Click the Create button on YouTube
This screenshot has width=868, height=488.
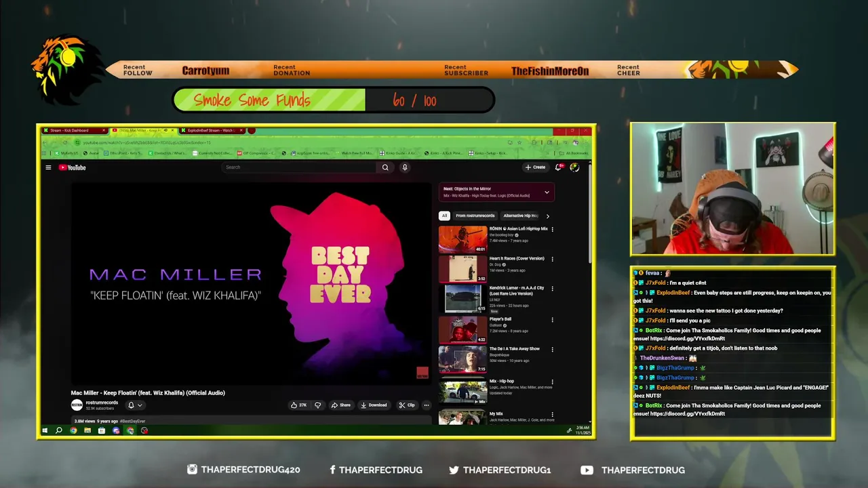click(x=535, y=167)
